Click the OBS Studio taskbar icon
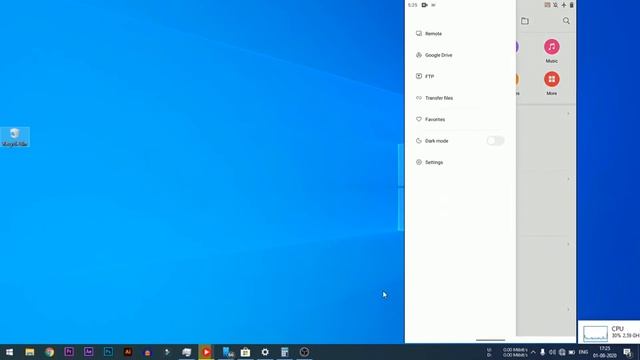 [x=304, y=352]
